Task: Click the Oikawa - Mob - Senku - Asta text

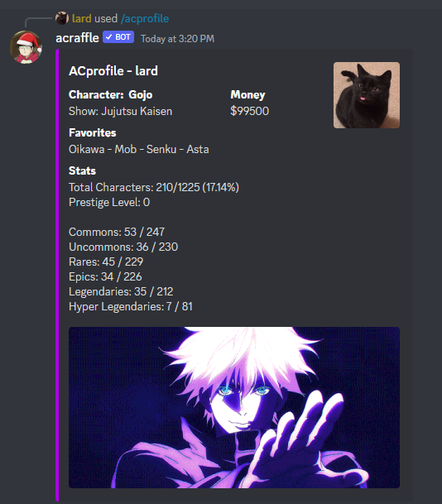Action: (139, 149)
